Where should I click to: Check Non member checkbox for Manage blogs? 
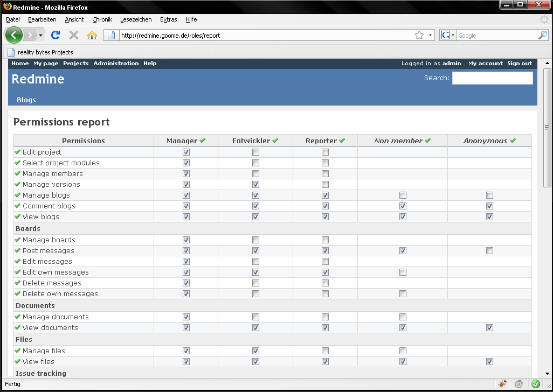click(403, 195)
